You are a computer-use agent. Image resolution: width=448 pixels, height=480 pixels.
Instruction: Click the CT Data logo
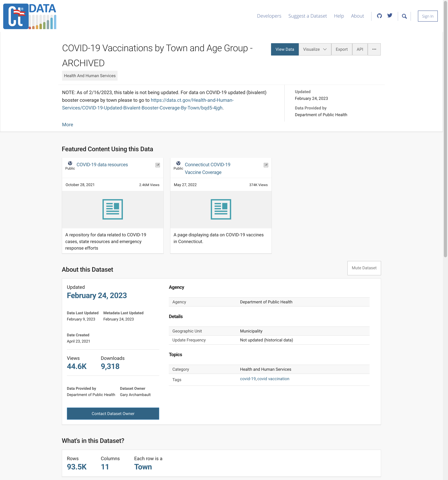[x=30, y=16]
